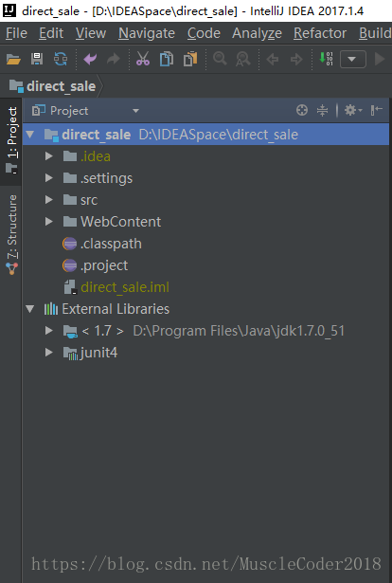Click the .classpath Eclipse file icon
The height and width of the screenshot is (583, 392).
pos(69,244)
